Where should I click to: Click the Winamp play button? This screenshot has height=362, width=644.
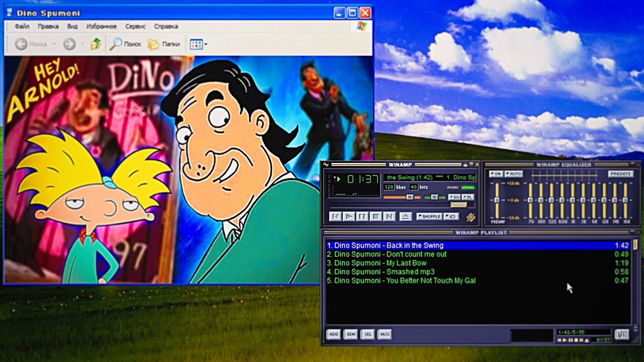pos(349,216)
